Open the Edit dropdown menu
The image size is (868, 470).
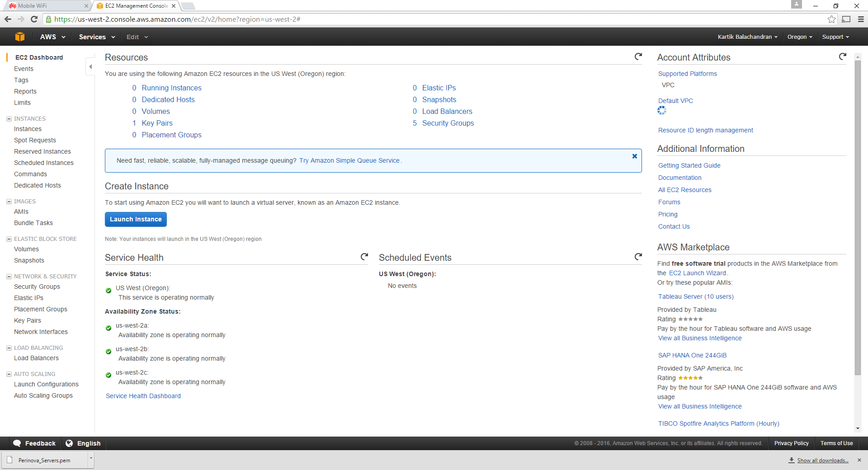(137, 37)
